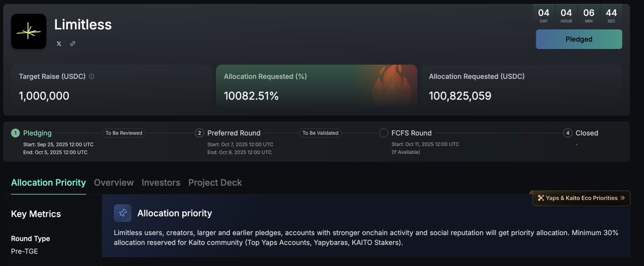The height and width of the screenshot is (266, 644).
Task: Click the dotted circle beside FCFS Round
Action: 384,133
